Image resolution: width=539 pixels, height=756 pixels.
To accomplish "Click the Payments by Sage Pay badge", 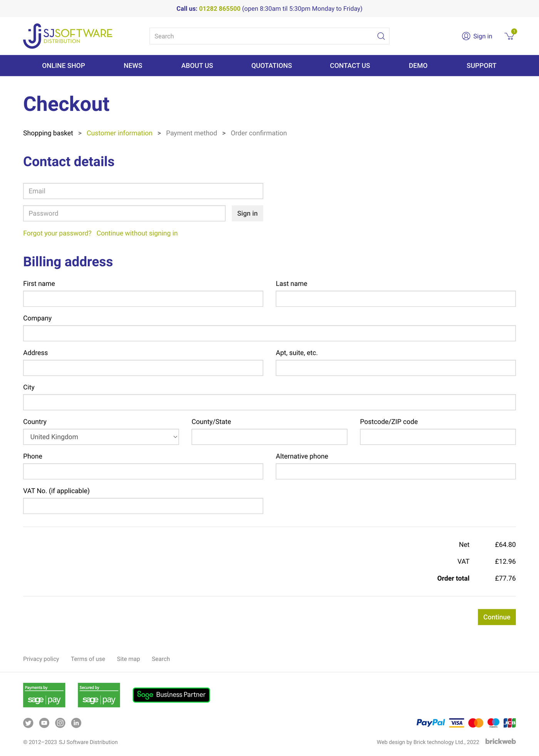I will (x=44, y=695).
